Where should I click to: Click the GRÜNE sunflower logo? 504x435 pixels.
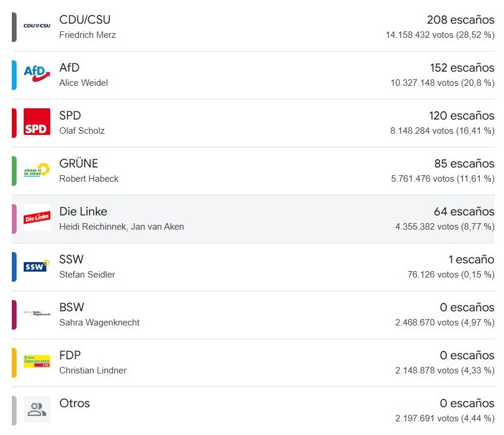(x=37, y=170)
